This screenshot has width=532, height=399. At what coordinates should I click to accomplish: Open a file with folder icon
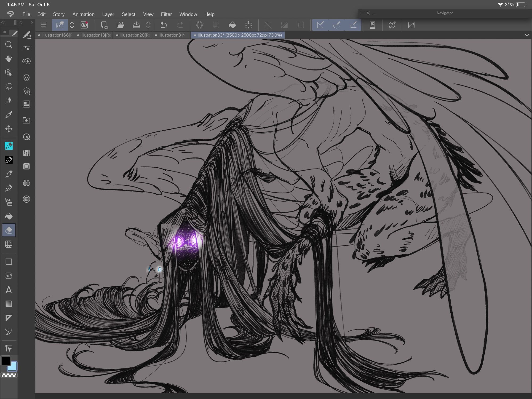pyautogui.click(x=120, y=25)
